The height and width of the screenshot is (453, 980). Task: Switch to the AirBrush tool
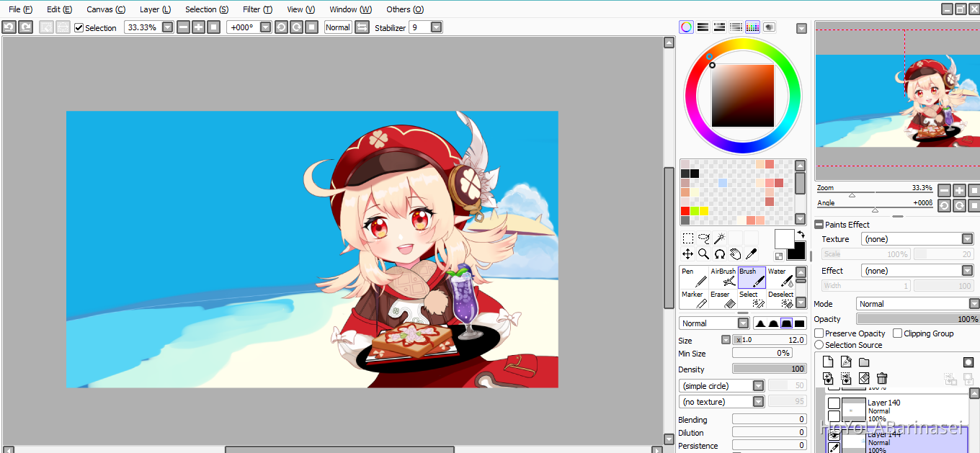[723, 277]
